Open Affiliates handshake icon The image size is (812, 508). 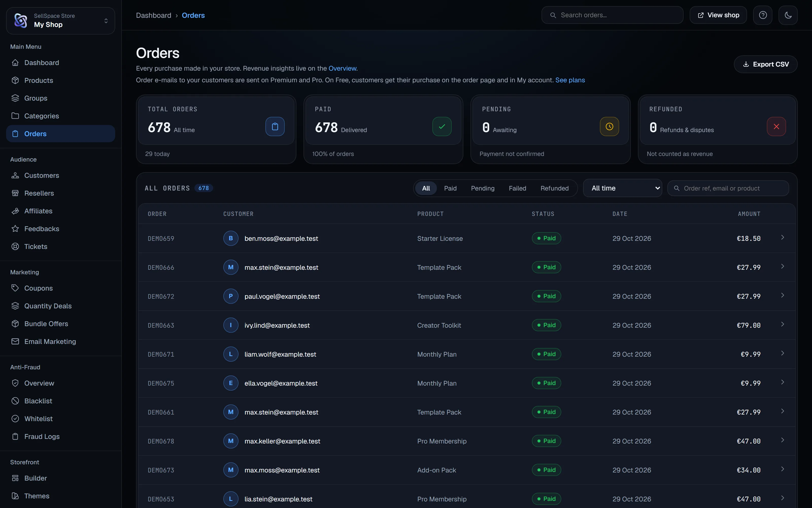pyautogui.click(x=15, y=211)
